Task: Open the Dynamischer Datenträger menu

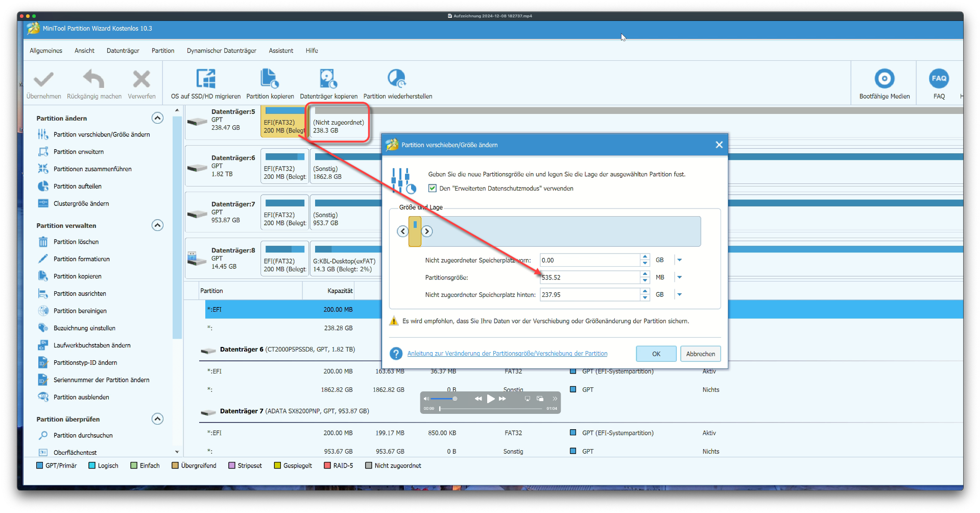Action: click(222, 51)
